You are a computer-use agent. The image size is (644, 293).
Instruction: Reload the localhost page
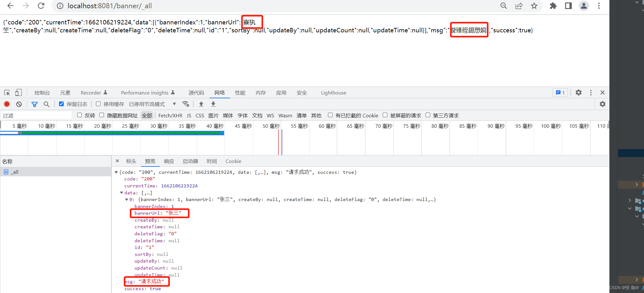(41, 6)
